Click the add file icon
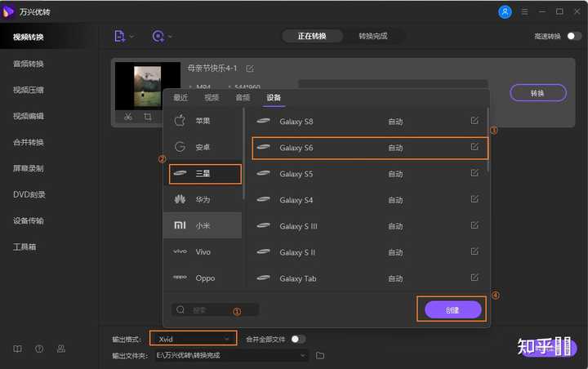Viewport: 588px width, 369px height. pos(119,37)
